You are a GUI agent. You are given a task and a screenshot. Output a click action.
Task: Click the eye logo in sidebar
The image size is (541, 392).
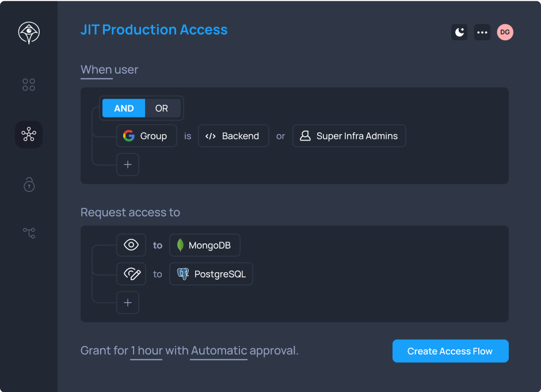(29, 33)
